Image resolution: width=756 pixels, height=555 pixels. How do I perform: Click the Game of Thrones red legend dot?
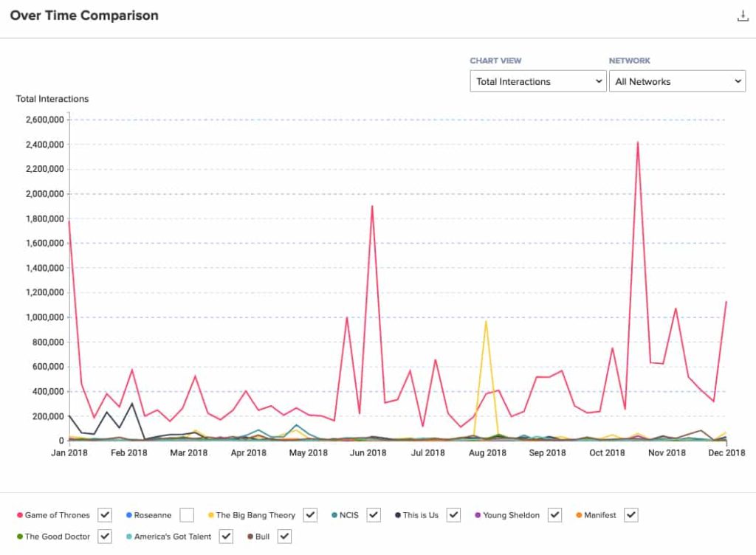click(x=19, y=515)
